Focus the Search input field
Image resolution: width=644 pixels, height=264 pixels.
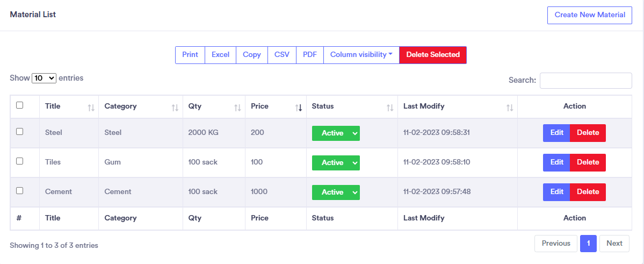click(x=585, y=81)
